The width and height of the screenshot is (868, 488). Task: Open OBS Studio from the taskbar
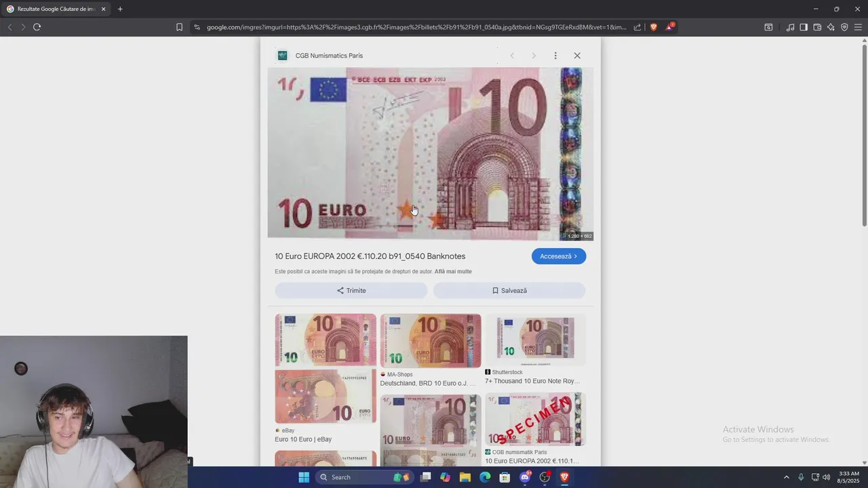(x=545, y=477)
